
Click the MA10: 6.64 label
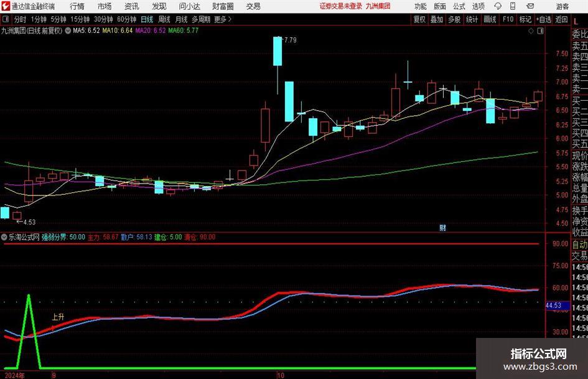(118, 30)
